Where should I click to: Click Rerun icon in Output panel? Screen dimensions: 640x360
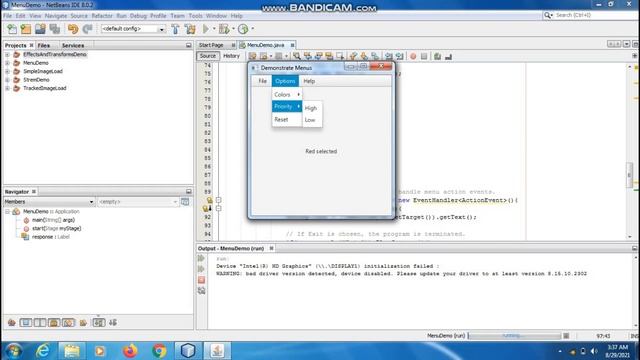[201, 258]
